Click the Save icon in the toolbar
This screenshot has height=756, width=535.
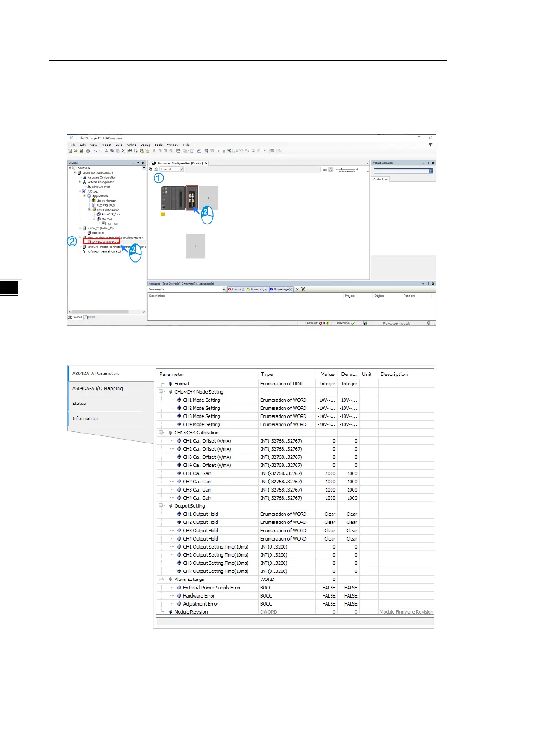81,151
